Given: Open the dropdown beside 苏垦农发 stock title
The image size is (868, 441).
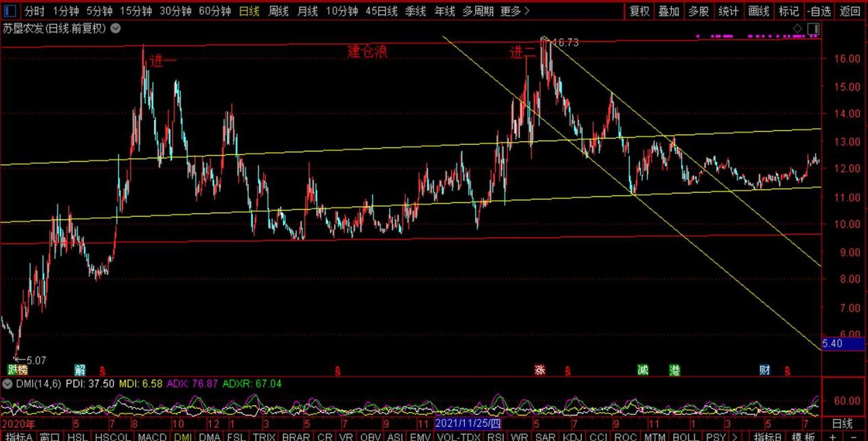Looking at the screenshot, I should 116,29.
